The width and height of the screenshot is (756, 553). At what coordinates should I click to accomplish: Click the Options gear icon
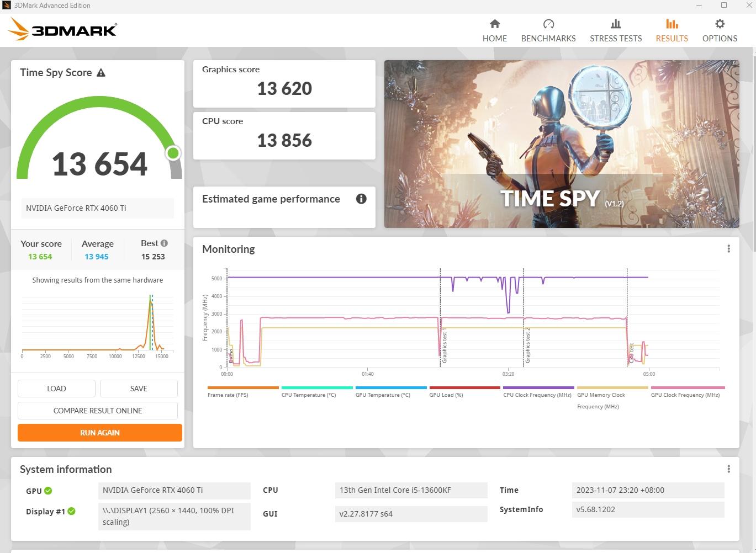click(x=720, y=24)
